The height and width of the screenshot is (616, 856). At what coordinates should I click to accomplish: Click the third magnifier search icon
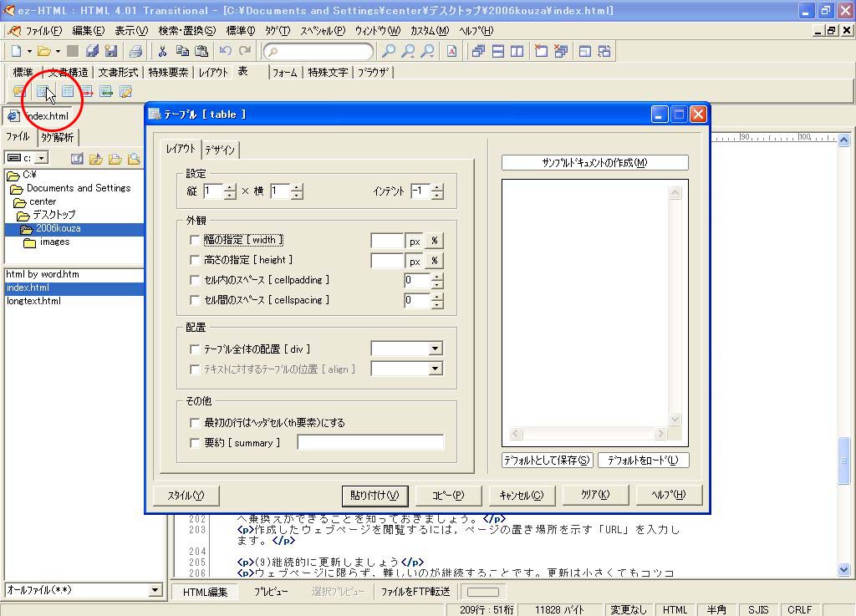point(428,51)
